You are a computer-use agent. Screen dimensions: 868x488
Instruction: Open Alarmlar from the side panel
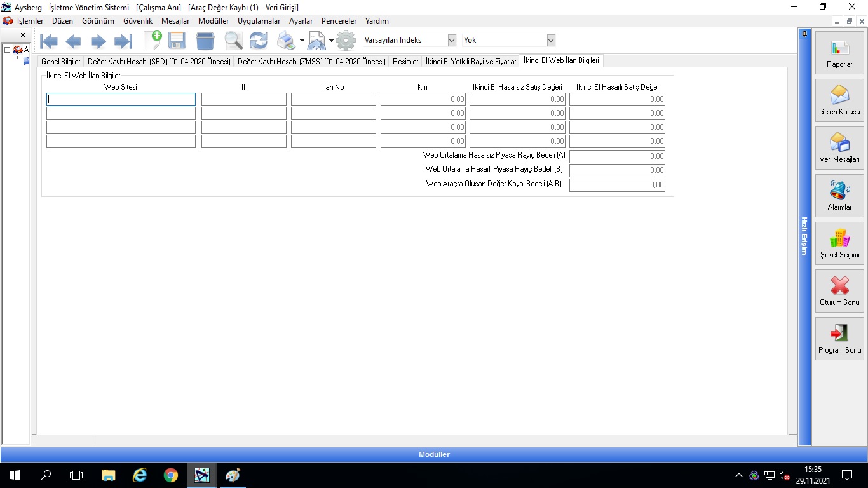839,196
